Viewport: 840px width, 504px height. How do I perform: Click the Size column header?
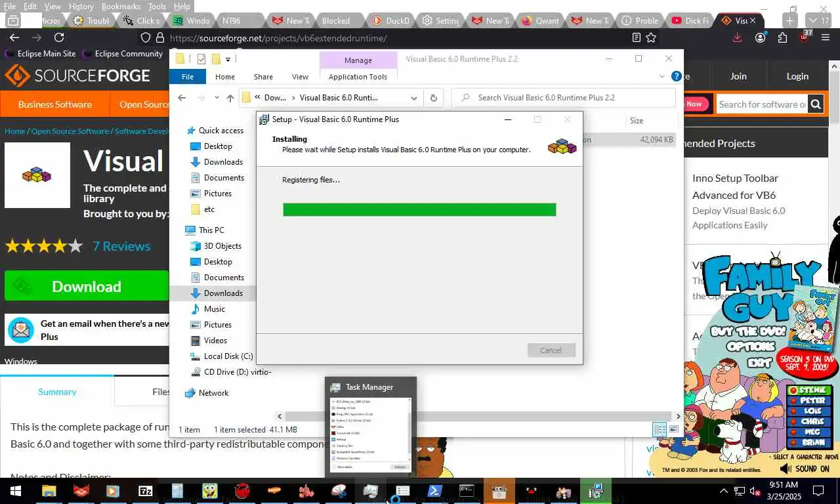coord(637,121)
